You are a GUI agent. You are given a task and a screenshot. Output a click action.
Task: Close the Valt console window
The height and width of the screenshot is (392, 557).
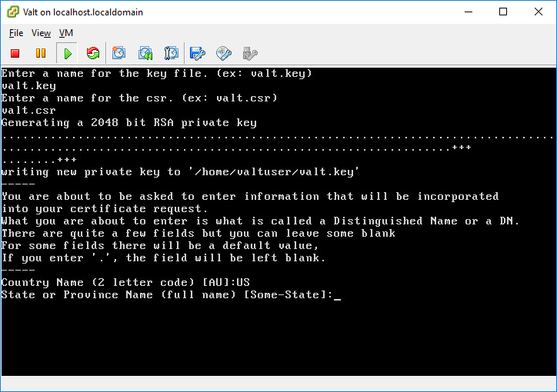click(x=539, y=12)
